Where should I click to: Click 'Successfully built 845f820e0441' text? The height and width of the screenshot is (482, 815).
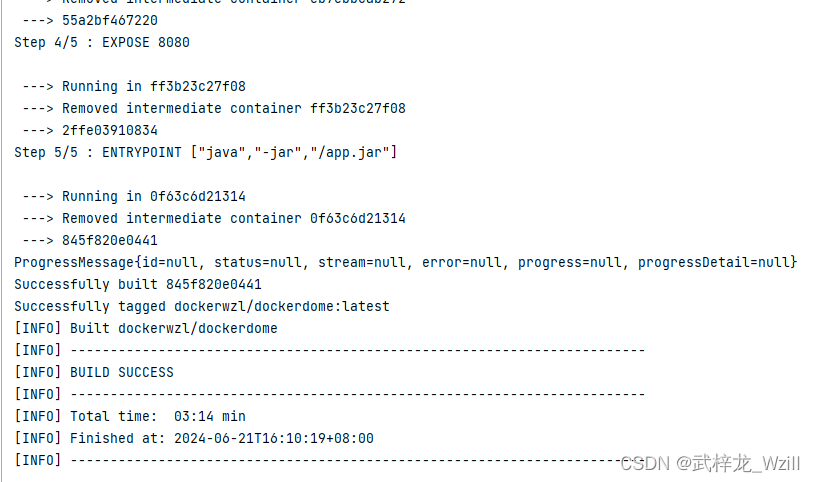point(138,284)
